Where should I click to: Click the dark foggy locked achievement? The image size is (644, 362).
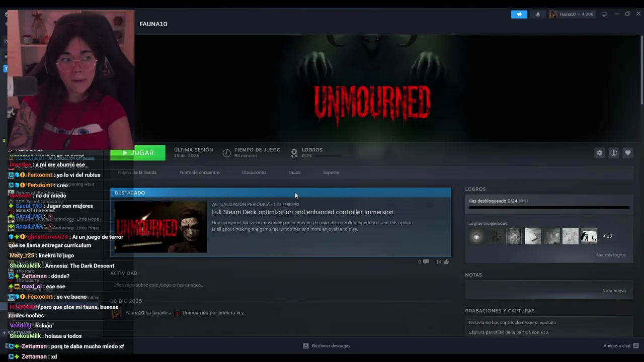point(551,236)
